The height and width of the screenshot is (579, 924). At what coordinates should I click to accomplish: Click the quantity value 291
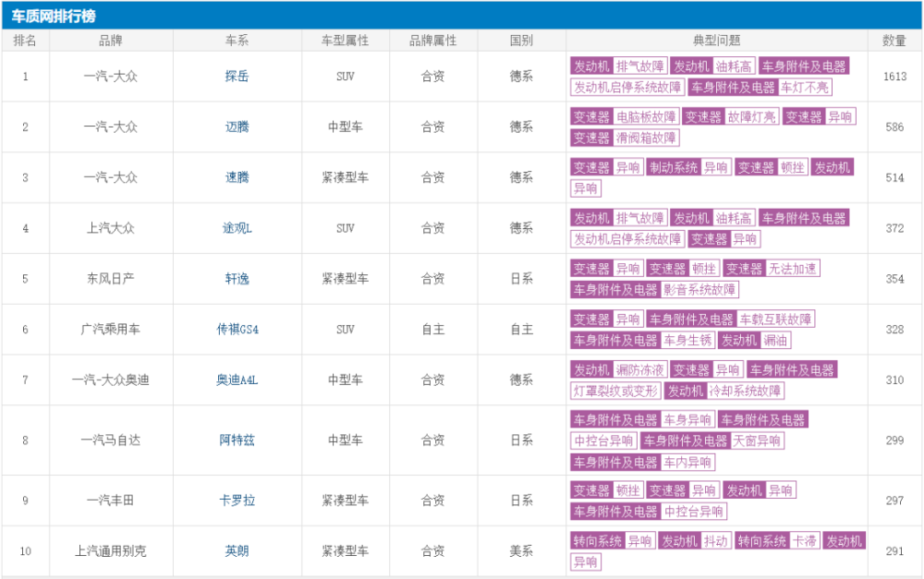[x=894, y=550]
